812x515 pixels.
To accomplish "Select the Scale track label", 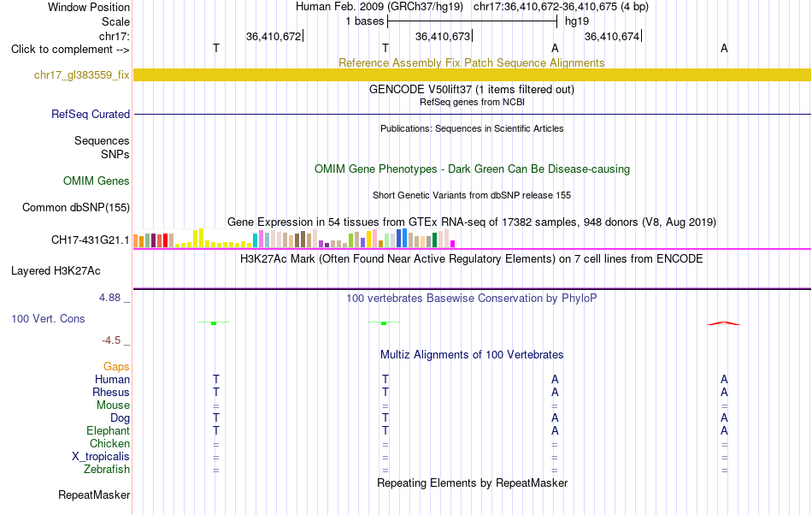I will (115, 21).
